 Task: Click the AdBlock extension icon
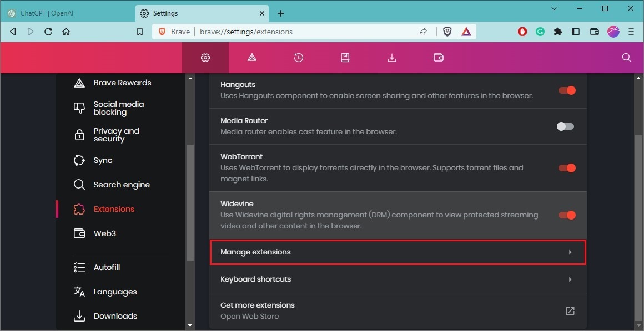coord(522,32)
